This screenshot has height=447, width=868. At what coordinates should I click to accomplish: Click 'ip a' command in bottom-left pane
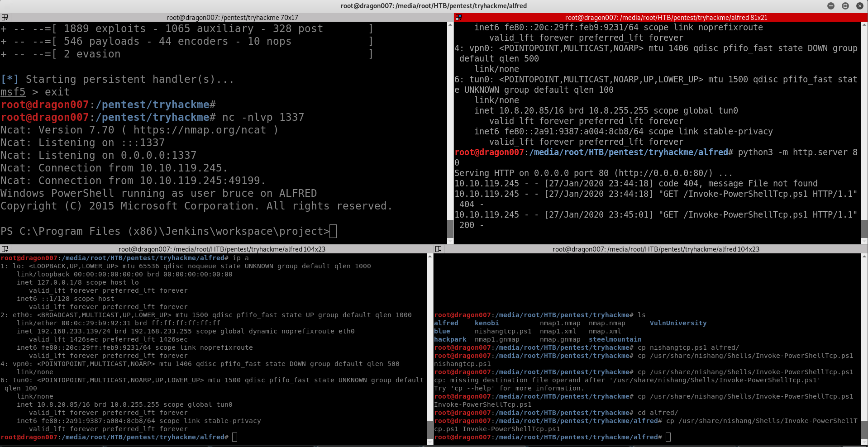[241, 258]
